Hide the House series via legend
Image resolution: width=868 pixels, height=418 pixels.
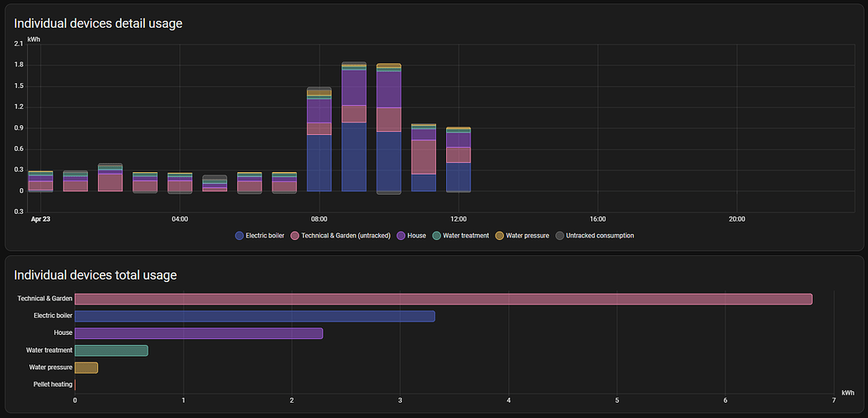[x=411, y=236]
